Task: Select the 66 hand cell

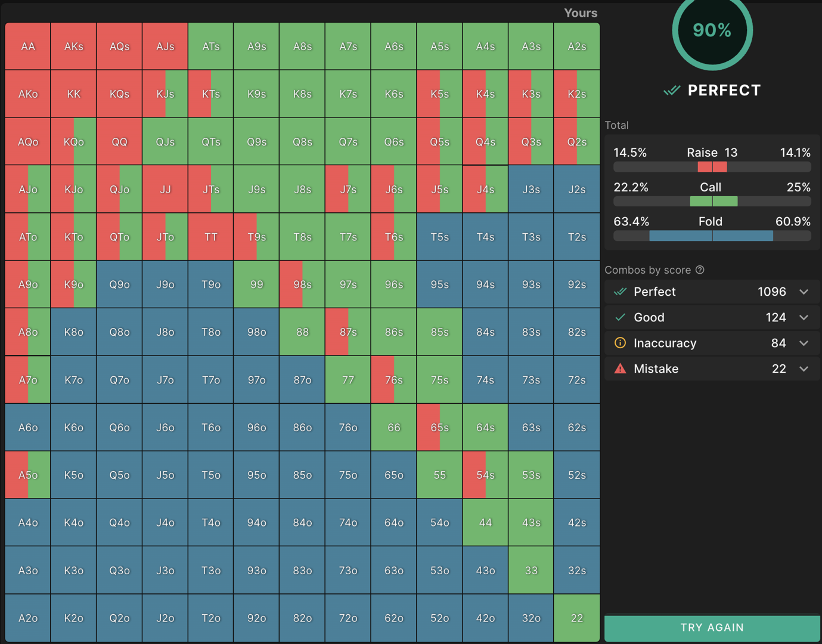Action: 394,428
